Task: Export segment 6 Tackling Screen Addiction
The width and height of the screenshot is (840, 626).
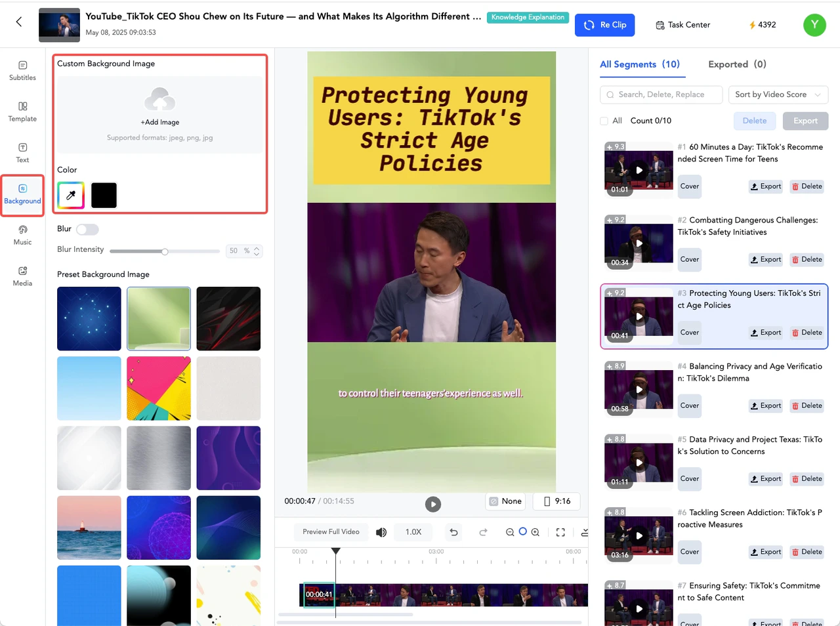Action: pyautogui.click(x=766, y=552)
